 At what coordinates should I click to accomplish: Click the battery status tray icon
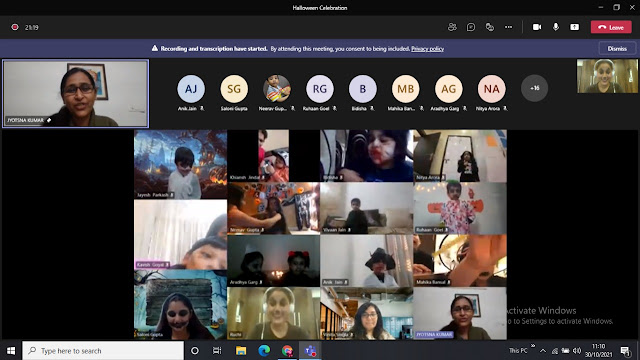[565, 351]
